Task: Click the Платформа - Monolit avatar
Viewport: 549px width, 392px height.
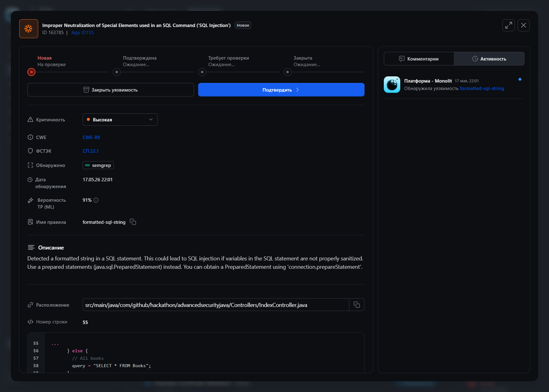Action: (392, 84)
